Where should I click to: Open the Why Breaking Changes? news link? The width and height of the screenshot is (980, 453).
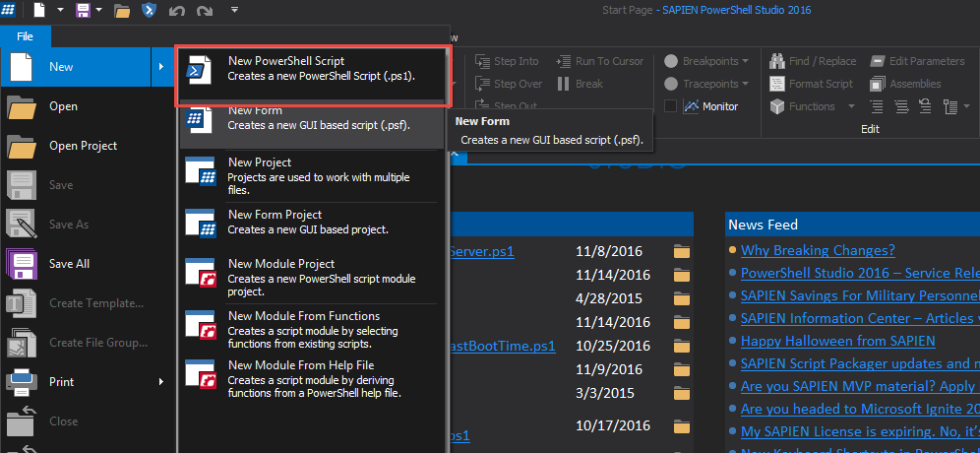click(818, 251)
